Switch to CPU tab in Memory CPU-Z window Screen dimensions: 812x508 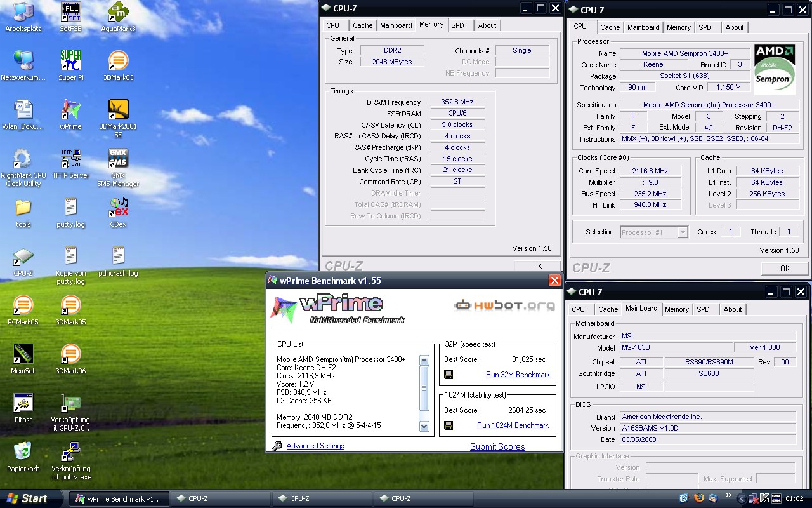[333, 25]
